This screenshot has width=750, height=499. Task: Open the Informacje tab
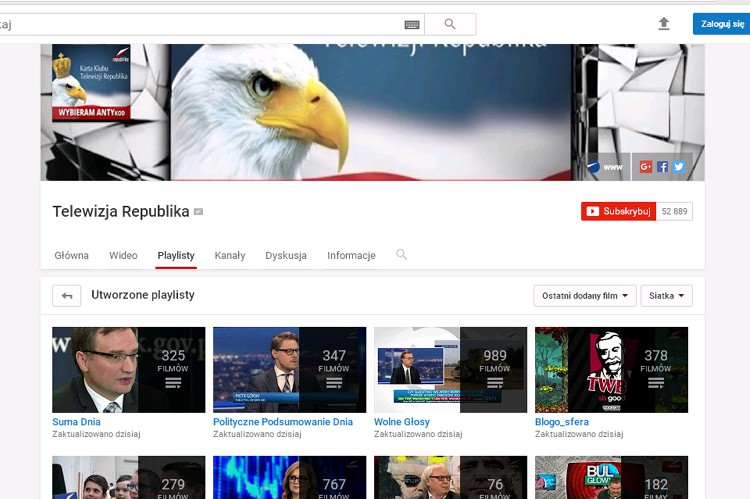(351, 256)
